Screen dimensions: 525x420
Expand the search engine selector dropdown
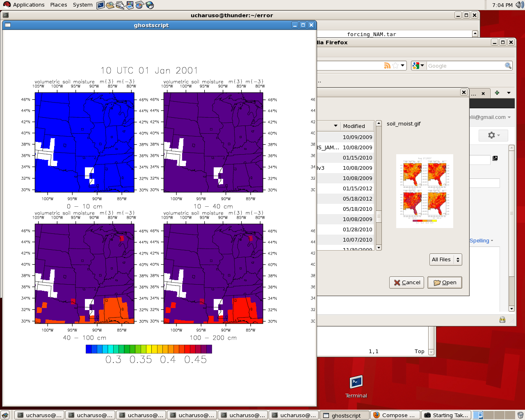click(x=418, y=66)
